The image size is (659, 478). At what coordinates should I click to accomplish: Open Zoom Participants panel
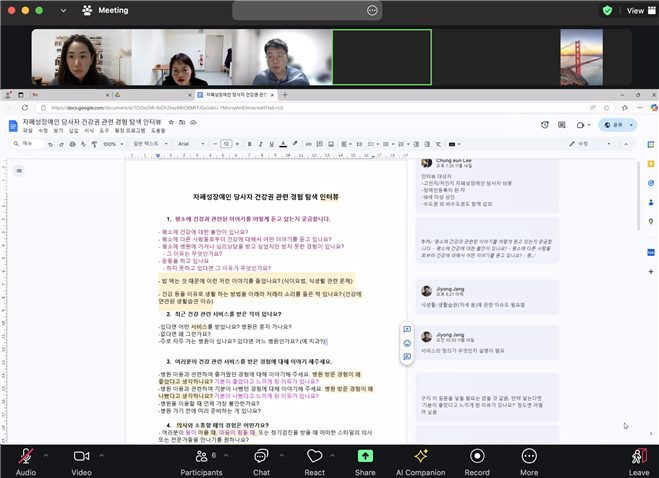[201, 462]
